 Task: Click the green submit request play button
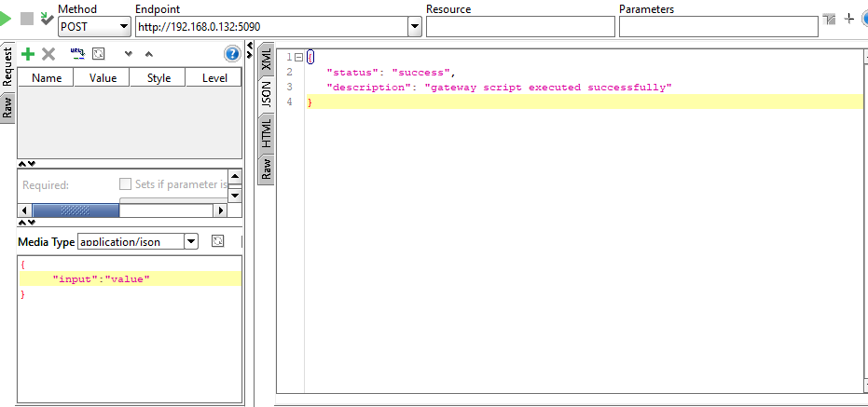coord(6,19)
